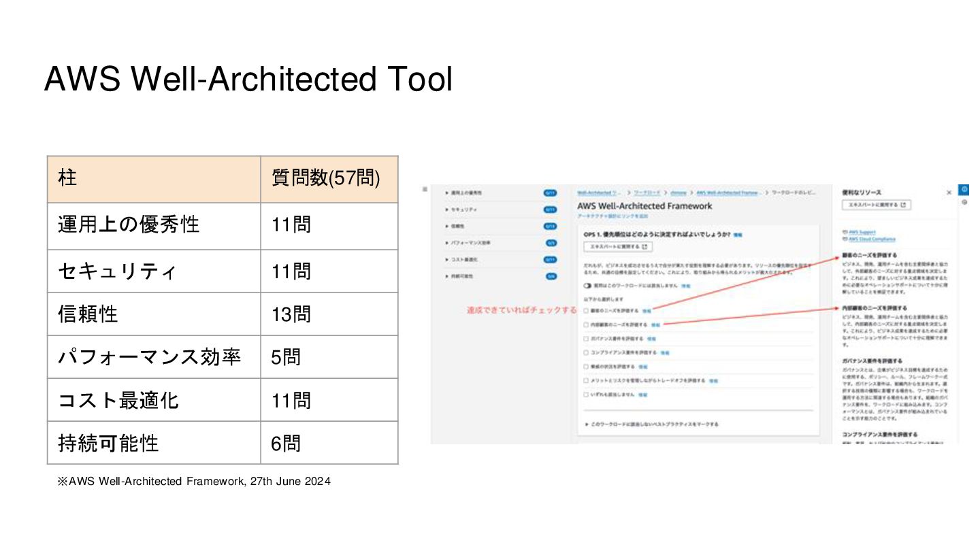Viewport: 980px width, 551px height.
Task: Click the 柱 table header cell
Action: pyautogui.click(x=154, y=179)
